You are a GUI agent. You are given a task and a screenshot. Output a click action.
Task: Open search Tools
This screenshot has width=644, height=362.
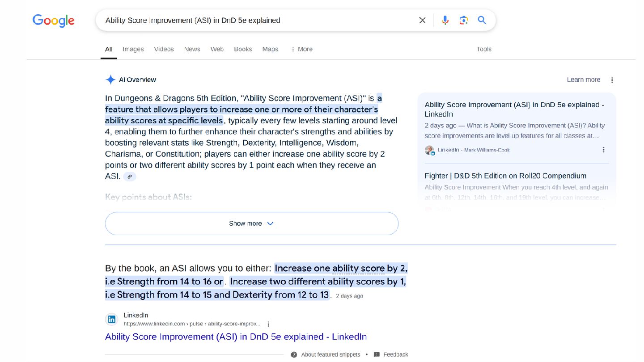[x=484, y=49]
